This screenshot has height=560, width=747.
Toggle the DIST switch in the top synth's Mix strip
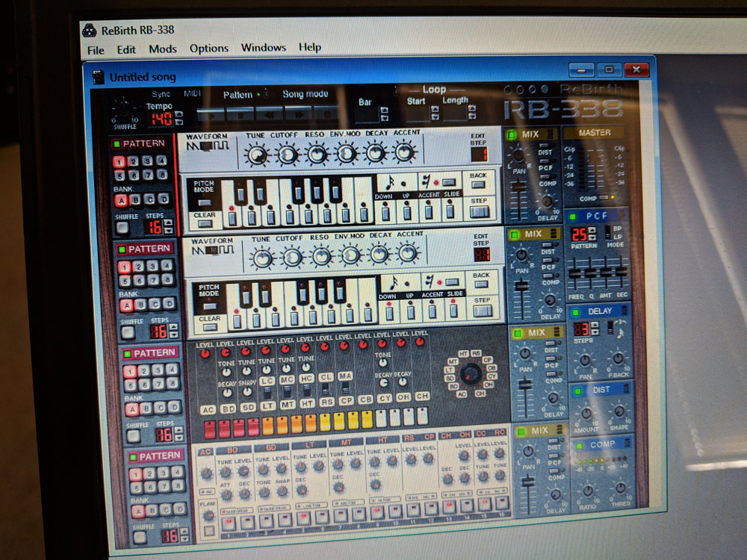coord(544,146)
